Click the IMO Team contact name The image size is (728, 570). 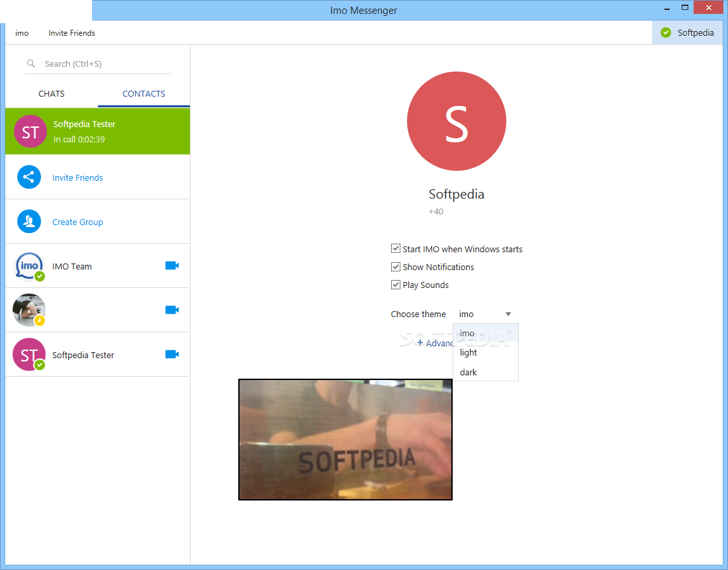[x=72, y=266]
